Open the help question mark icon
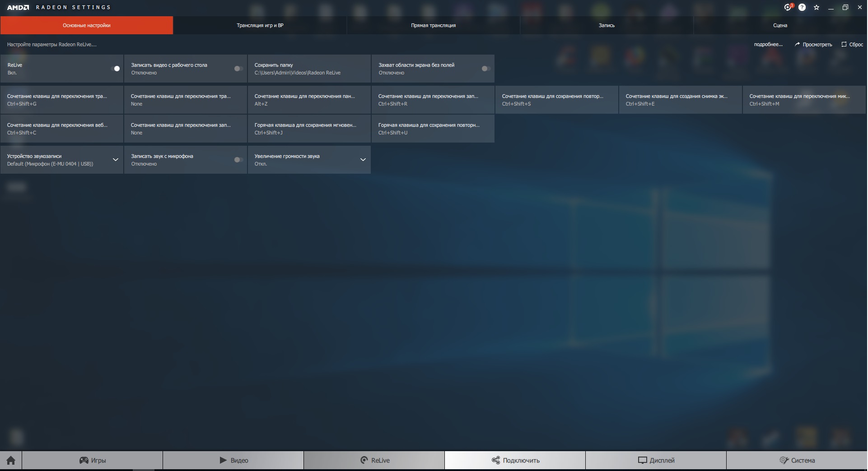868x471 pixels. [802, 7]
